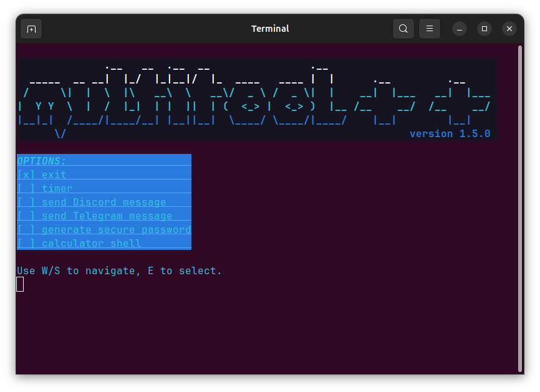Image resolution: width=540 pixels, height=392 pixels.
Task: Click the blinking terminal cursor
Action: [x=20, y=284]
